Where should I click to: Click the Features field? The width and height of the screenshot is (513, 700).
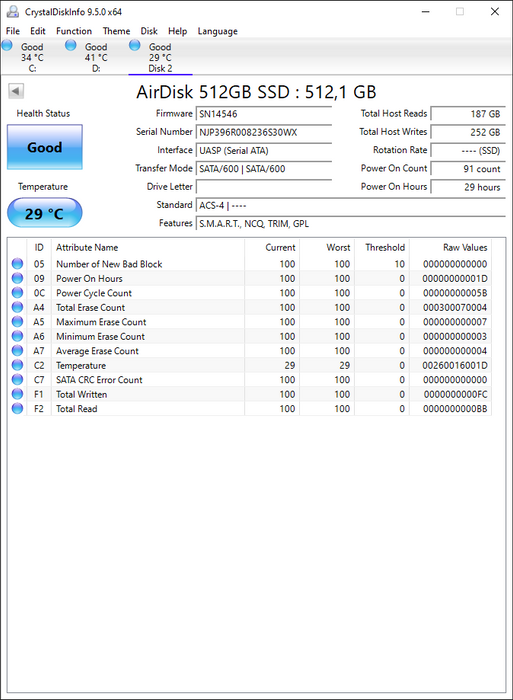[350, 224]
